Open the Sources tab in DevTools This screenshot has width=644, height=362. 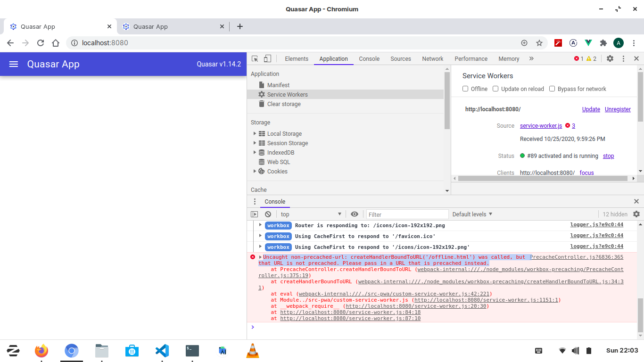pos(400,58)
